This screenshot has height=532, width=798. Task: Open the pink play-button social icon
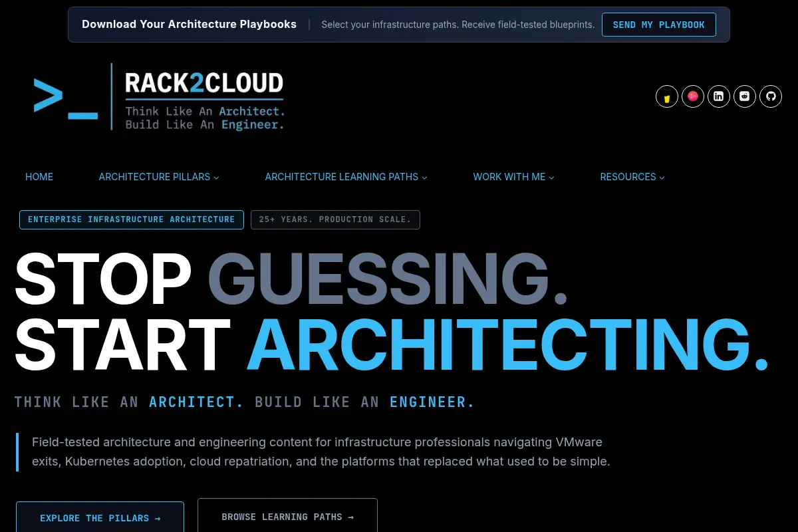click(693, 96)
